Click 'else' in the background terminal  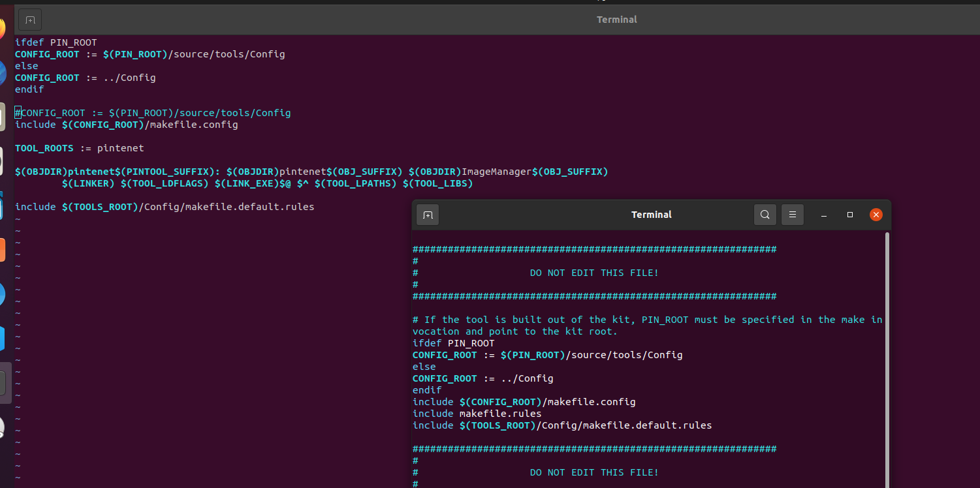[27, 66]
